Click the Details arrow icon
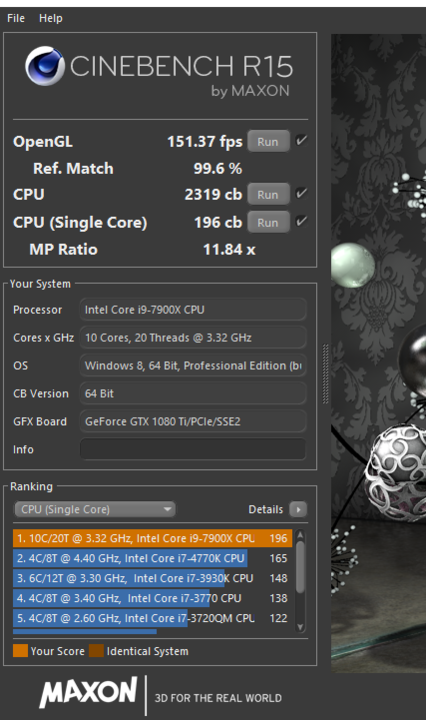 click(298, 509)
